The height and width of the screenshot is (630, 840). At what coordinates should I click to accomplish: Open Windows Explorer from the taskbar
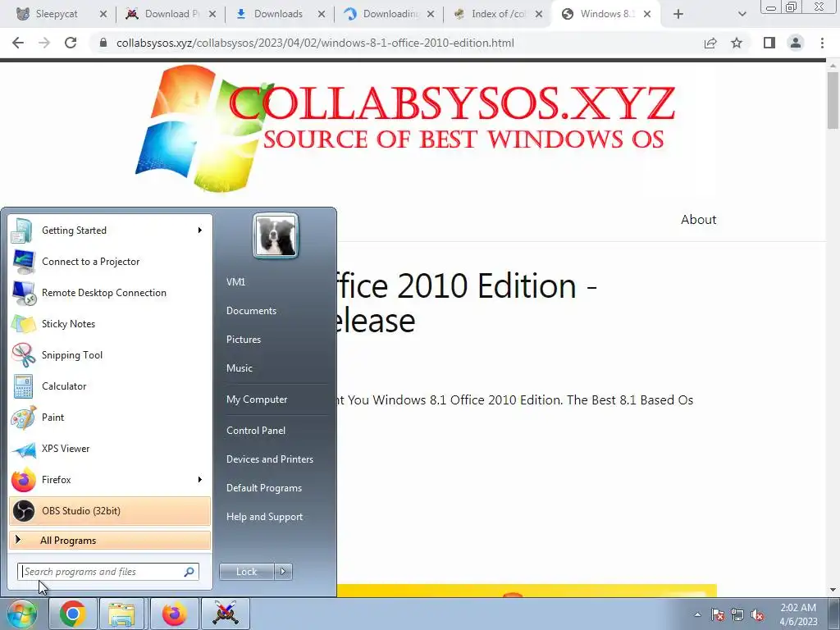pyautogui.click(x=122, y=614)
